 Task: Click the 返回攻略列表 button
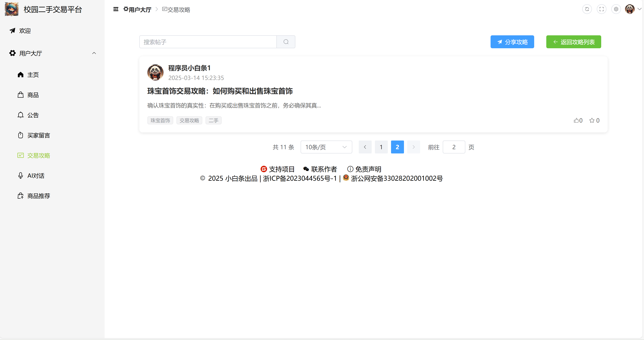(573, 42)
